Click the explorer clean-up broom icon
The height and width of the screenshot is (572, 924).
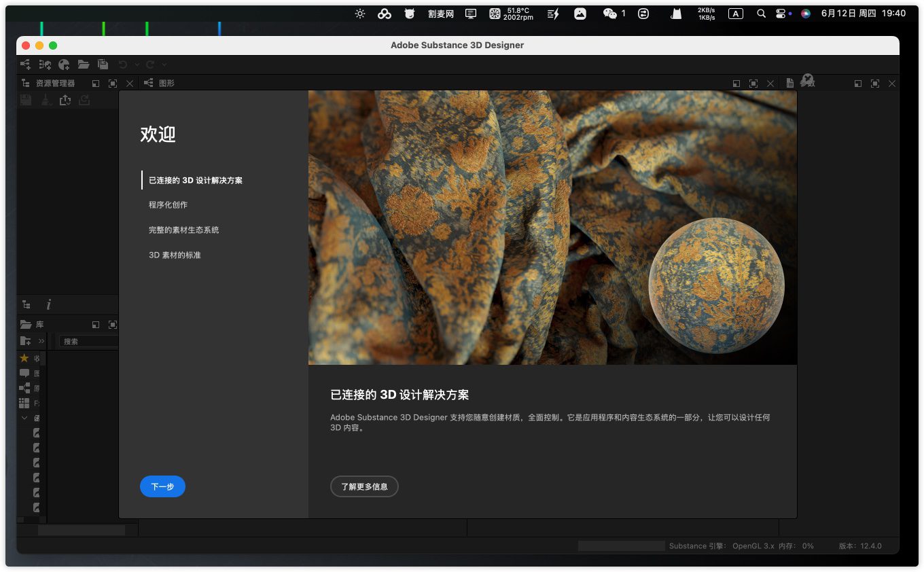[x=46, y=100]
